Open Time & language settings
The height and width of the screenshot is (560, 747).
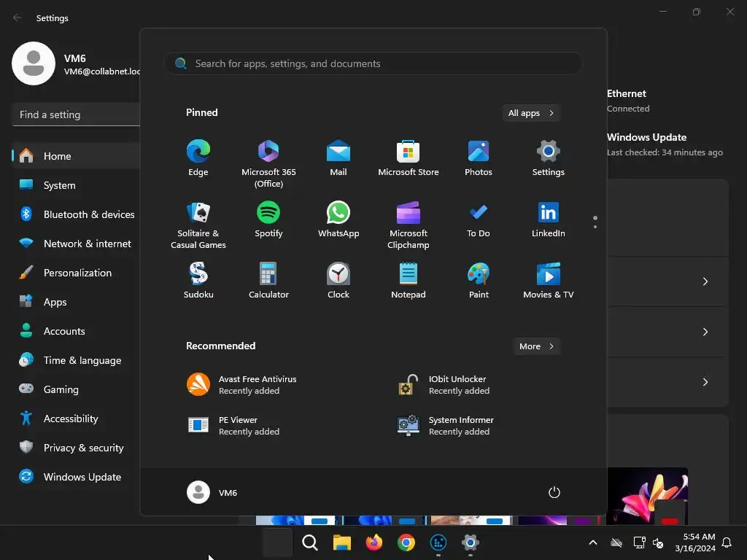click(76, 360)
